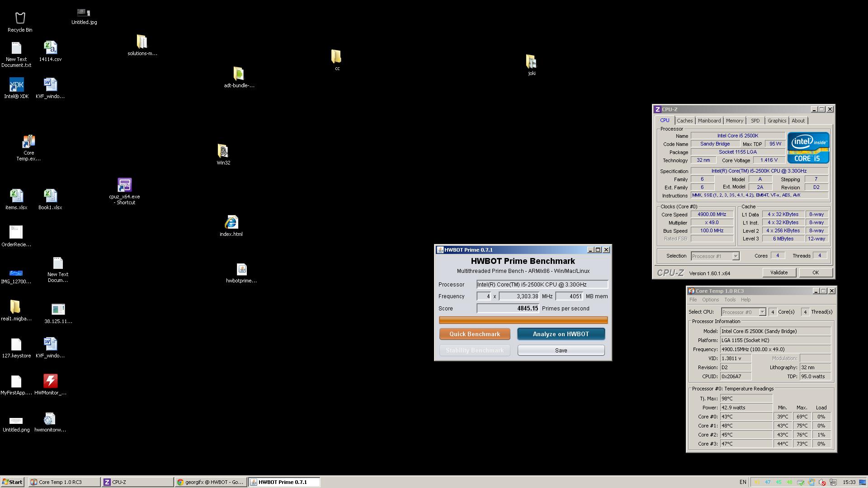Click the Processor name field in HWBOT Prime
The image size is (868, 488).
coord(542,285)
